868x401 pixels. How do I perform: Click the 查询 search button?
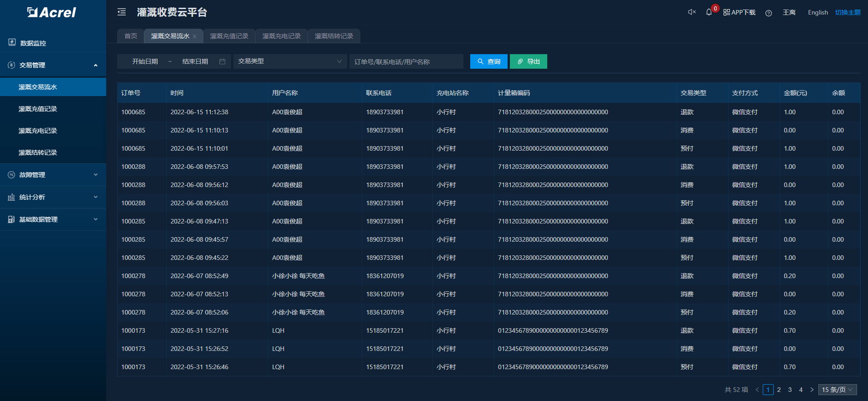click(x=488, y=61)
